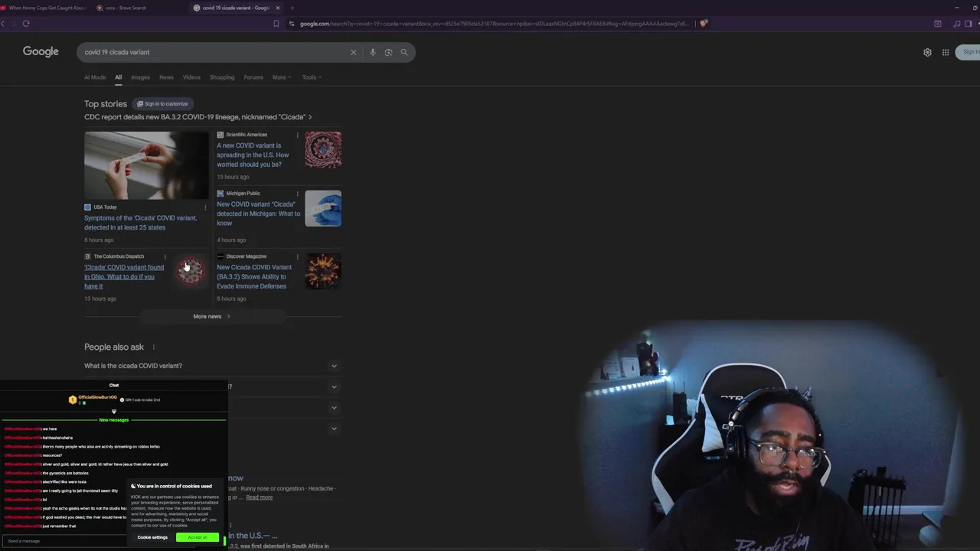Open a new tab with the plus button
The image size is (980, 551).
coord(292,8)
